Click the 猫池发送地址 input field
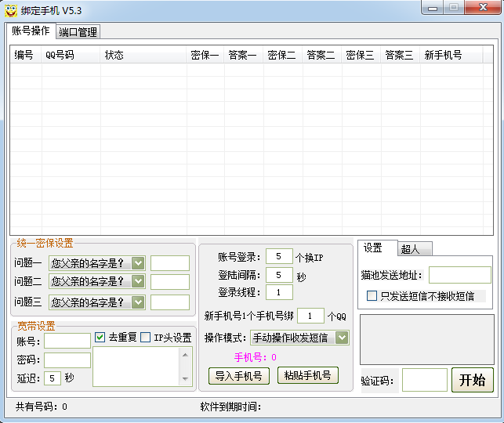The width and height of the screenshot is (504, 423). (460, 275)
